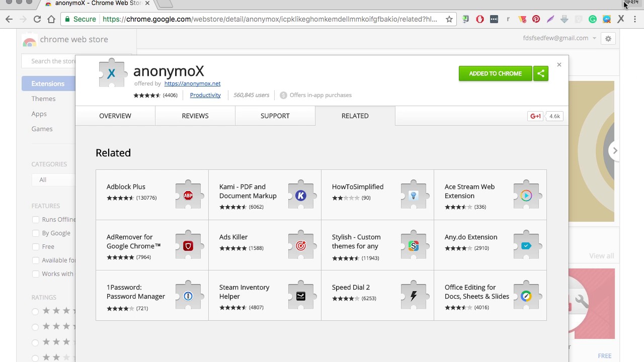Click the Kami PDF extension icon
This screenshot has height=362, width=644.
pos(301,196)
